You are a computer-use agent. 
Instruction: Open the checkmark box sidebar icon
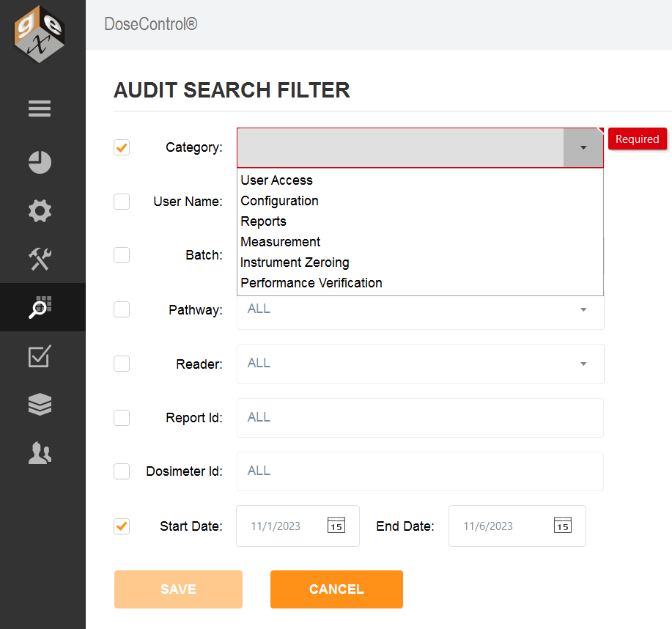(x=40, y=356)
